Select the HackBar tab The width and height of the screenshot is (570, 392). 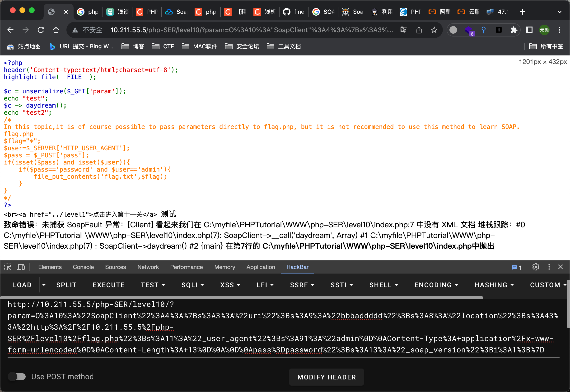297,267
